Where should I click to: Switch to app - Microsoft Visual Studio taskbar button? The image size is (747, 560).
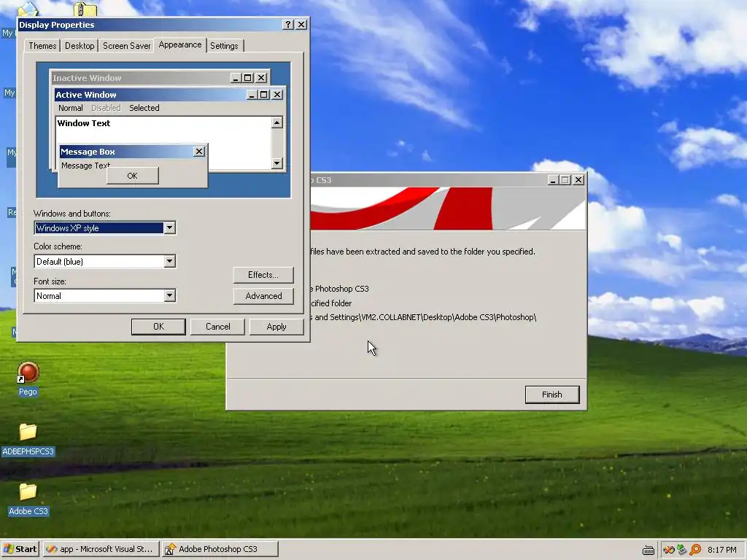point(101,549)
